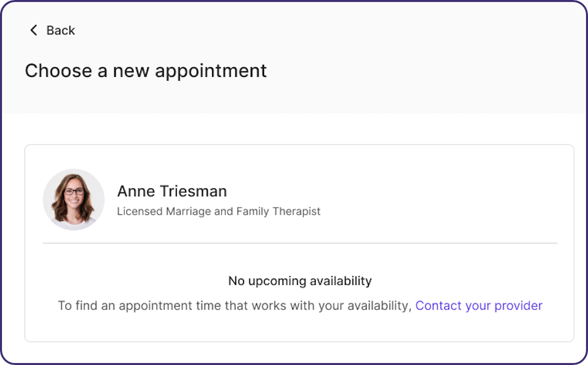This screenshot has width=588, height=365.
Task: Click the word Choose in the page title
Action: 58,71
